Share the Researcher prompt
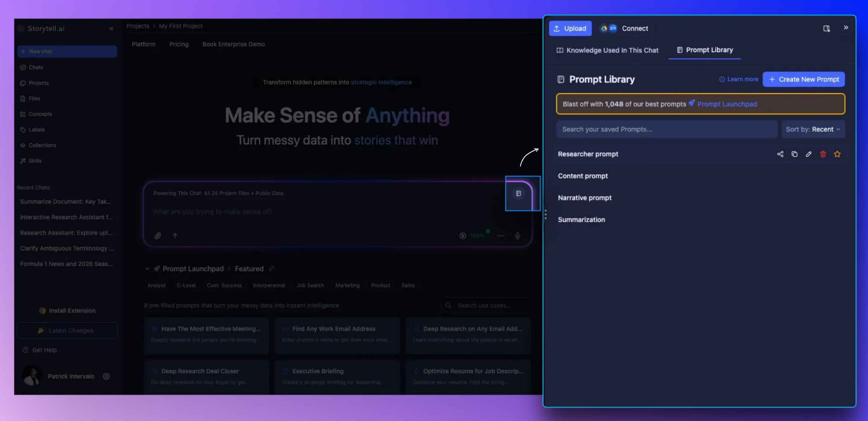The height and width of the screenshot is (421, 868). tap(780, 154)
